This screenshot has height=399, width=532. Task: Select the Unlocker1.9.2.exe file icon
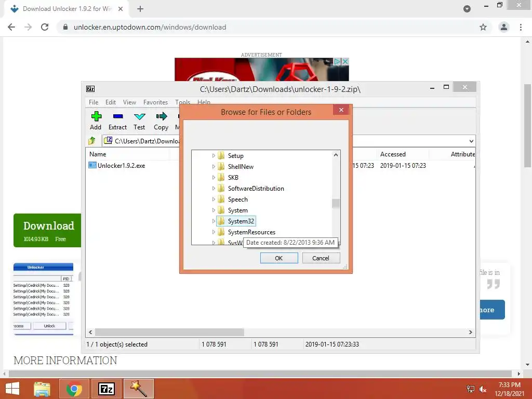click(x=92, y=165)
